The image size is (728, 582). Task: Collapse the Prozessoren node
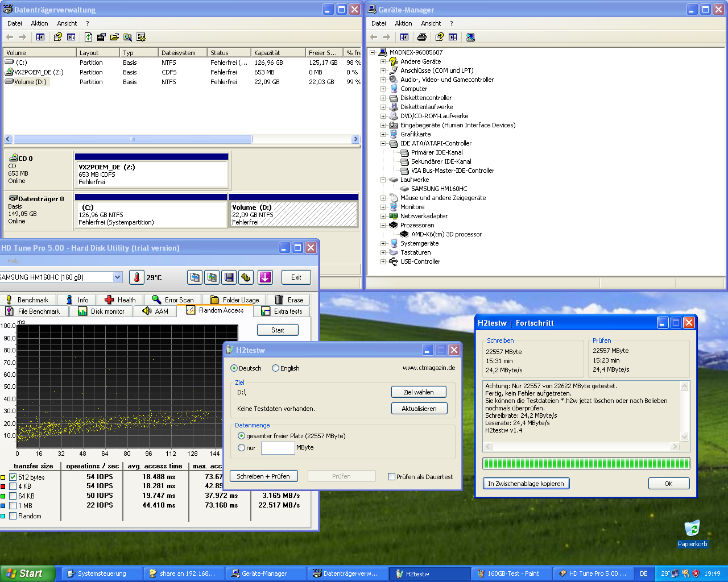pos(383,225)
